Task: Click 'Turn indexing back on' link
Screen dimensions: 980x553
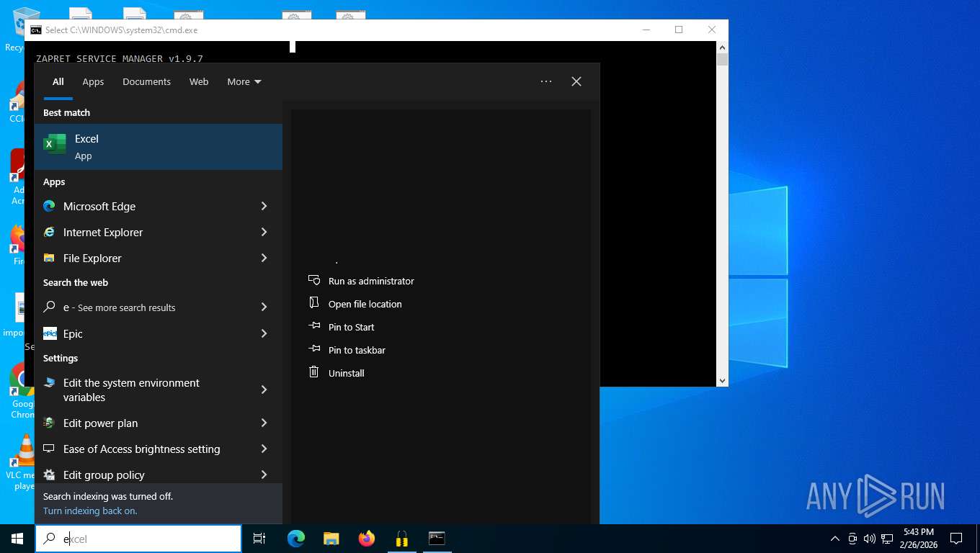Action: 90,511
